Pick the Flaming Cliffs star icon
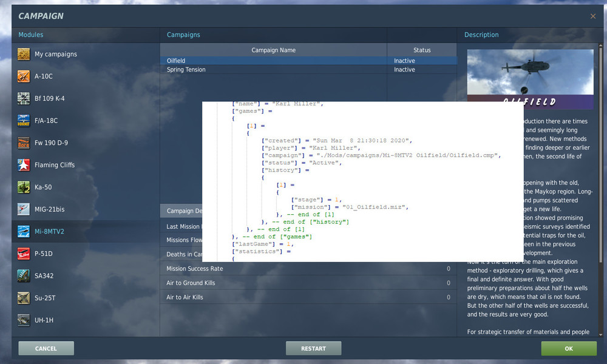This screenshot has height=364, width=607. [x=24, y=165]
